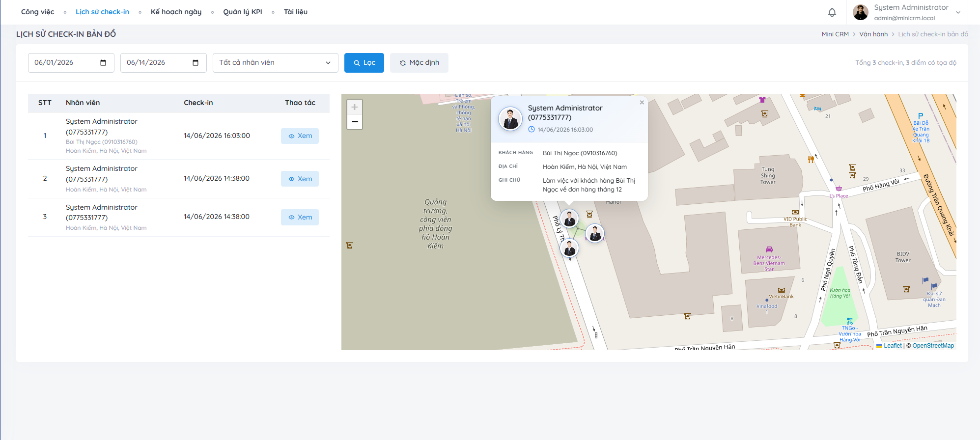Click the System Administrator profile avatar
The image size is (980, 440).
(861, 12)
